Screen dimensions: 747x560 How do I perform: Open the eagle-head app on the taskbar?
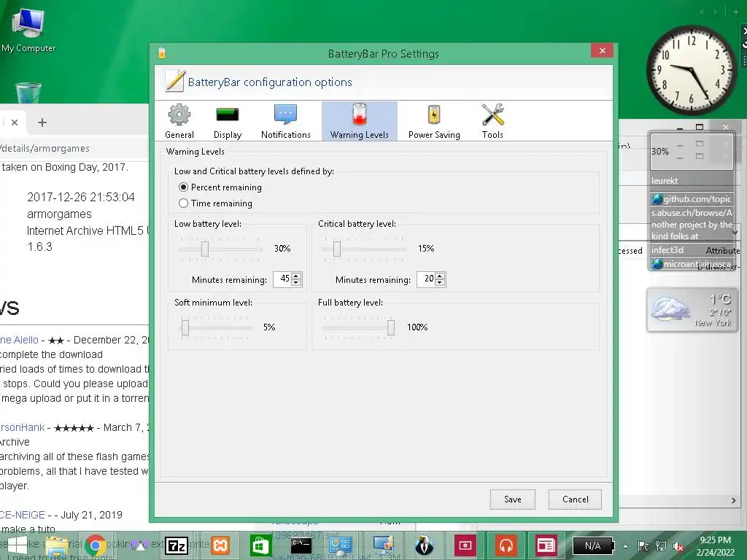424,545
